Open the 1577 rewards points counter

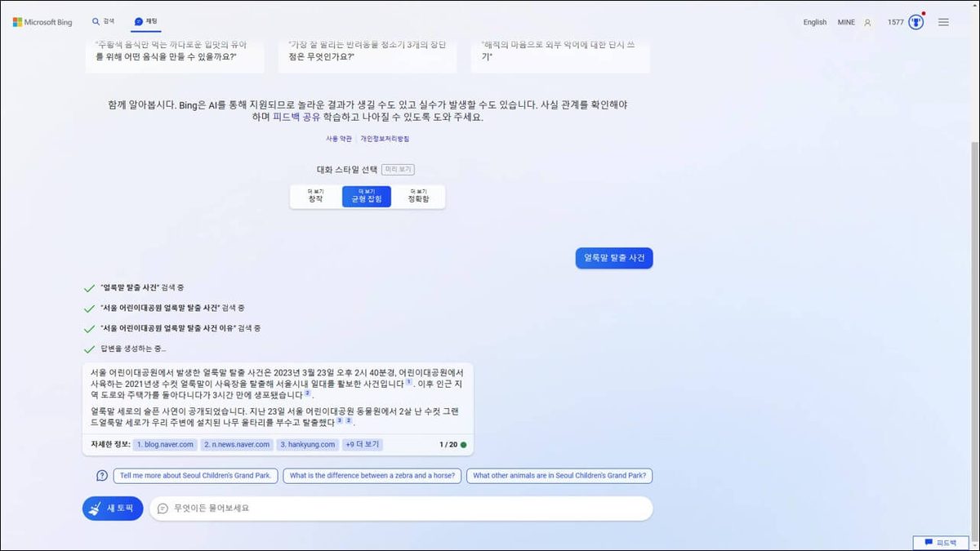click(895, 22)
